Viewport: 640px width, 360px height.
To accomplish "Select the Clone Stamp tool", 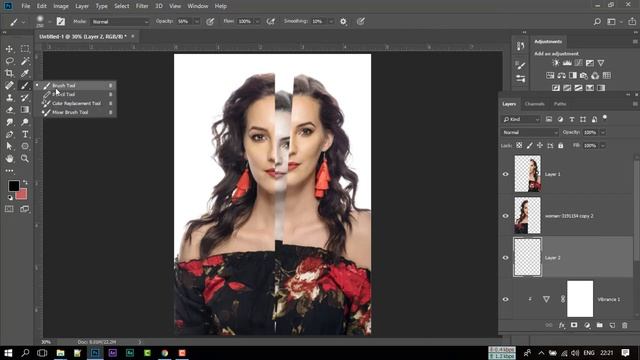I will 9,98.
